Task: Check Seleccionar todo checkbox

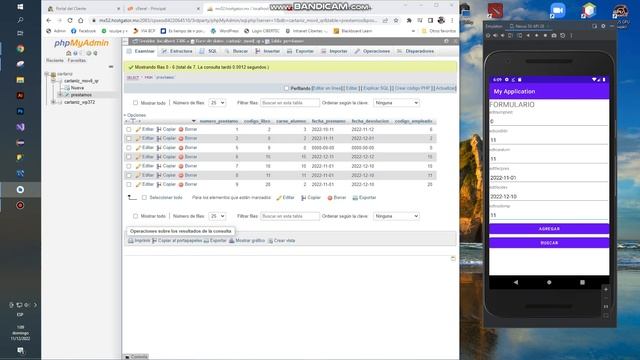Action: point(144,198)
